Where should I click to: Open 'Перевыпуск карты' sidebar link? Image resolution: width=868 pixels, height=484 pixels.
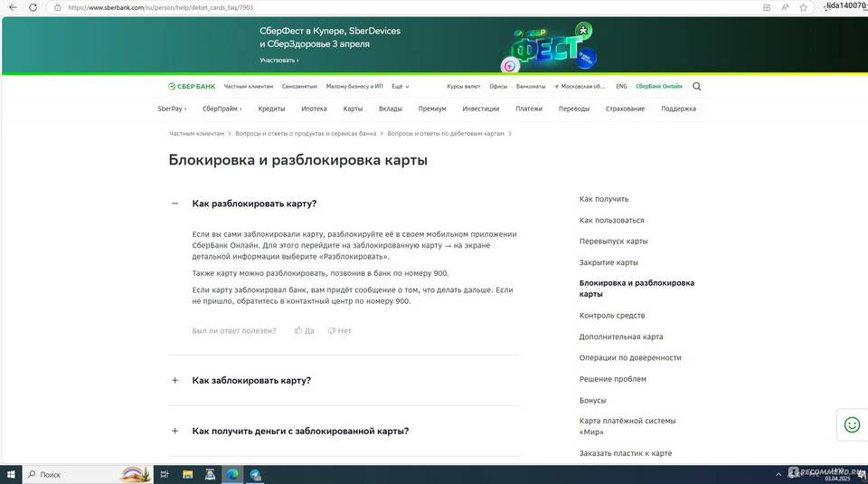coord(613,242)
